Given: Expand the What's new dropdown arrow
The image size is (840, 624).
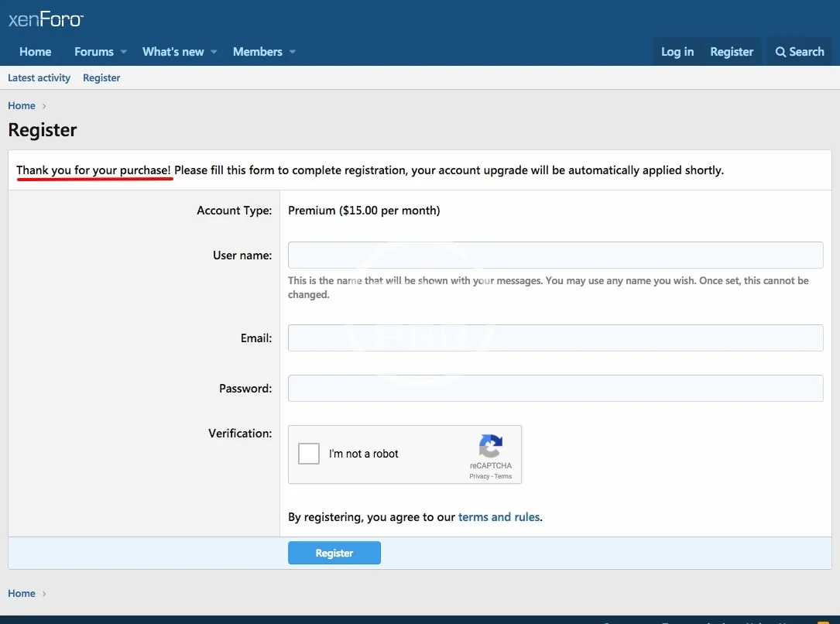Looking at the screenshot, I should pos(214,52).
